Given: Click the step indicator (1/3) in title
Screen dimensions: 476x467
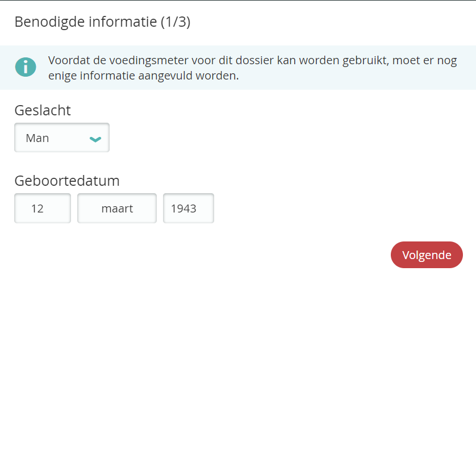Looking at the screenshot, I should coord(176,22).
